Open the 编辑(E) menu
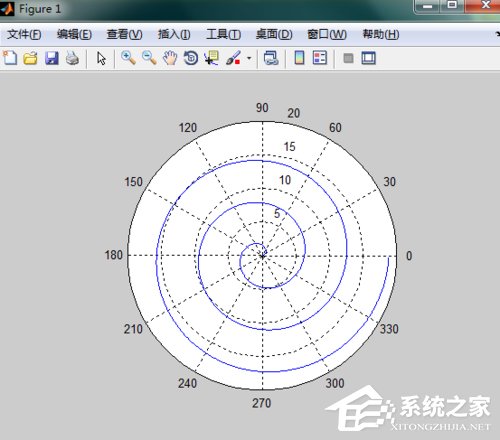Viewport: 500px width, 440px height. (x=74, y=34)
